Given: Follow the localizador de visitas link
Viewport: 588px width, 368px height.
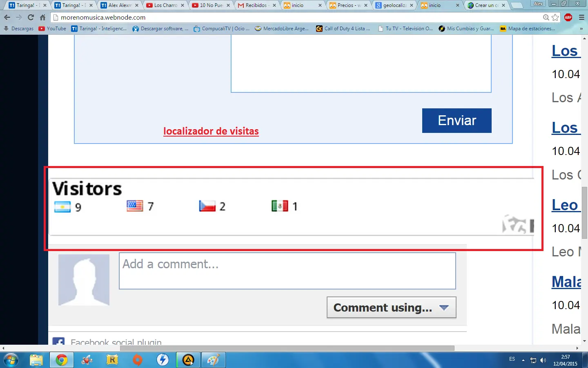Looking at the screenshot, I should click(211, 131).
